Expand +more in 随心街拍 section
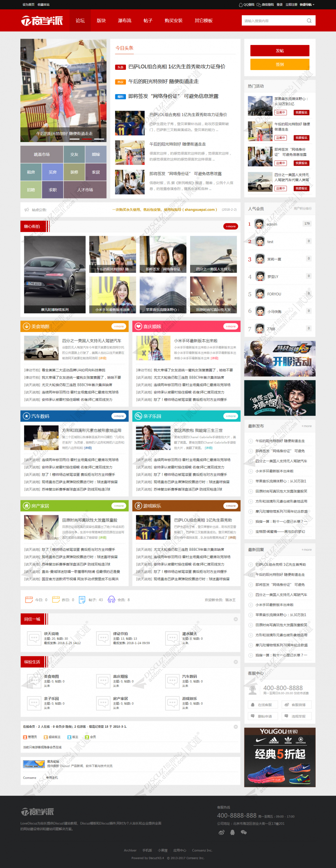Viewport: 336px width, 868px height. (x=231, y=226)
